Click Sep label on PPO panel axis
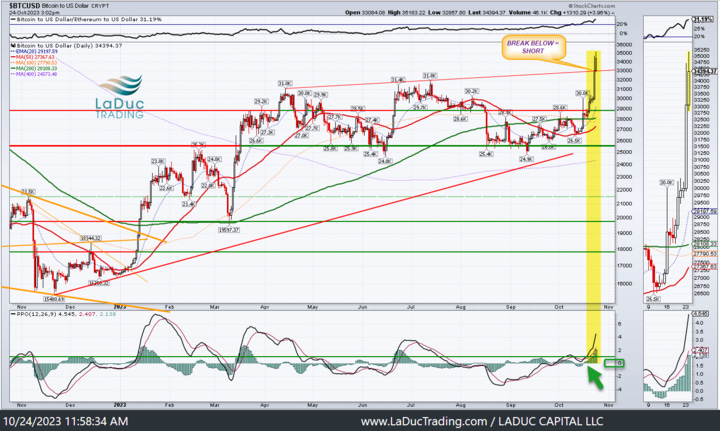This screenshot has width=720, height=431. pyautogui.click(x=511, y=405)
